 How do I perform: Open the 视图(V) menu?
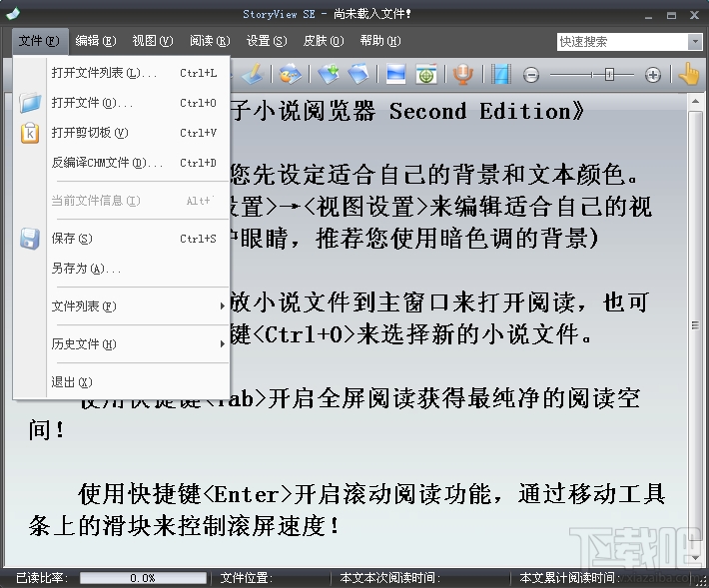153,41
